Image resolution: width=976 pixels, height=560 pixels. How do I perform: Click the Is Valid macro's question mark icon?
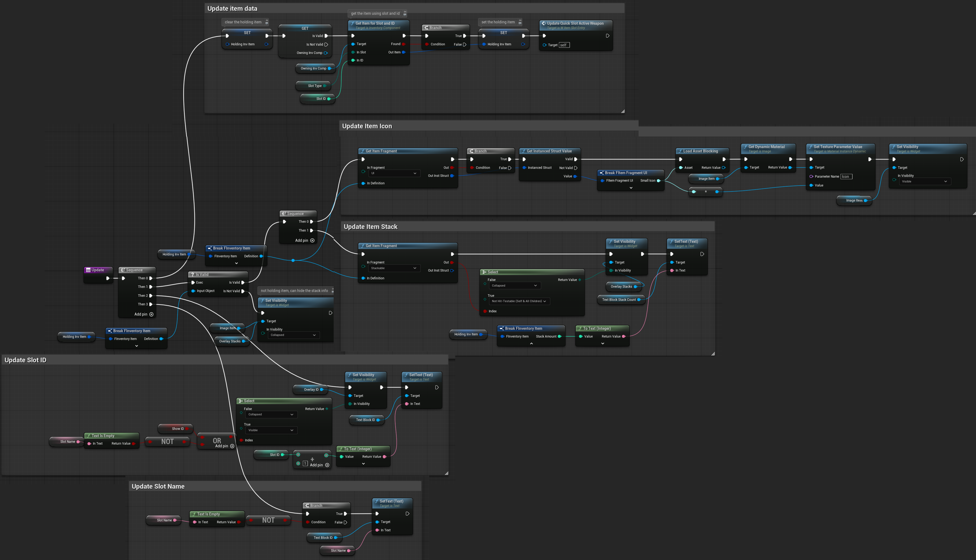coord(193,274)
